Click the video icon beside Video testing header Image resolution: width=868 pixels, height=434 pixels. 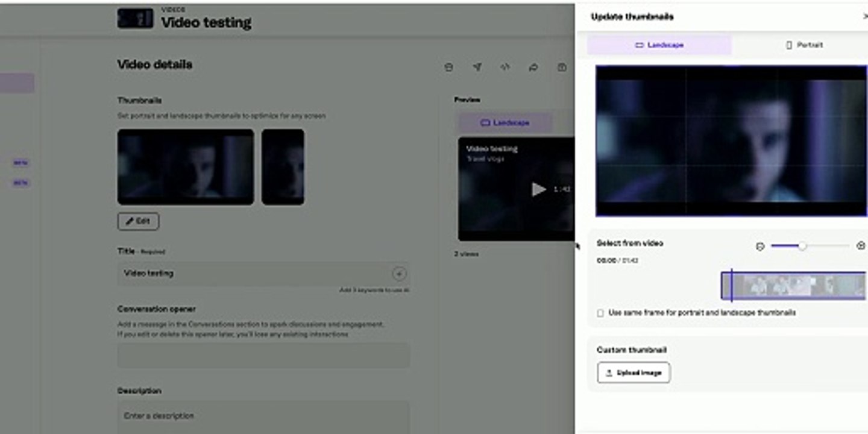pyautogui.click(x=135, y=18)
